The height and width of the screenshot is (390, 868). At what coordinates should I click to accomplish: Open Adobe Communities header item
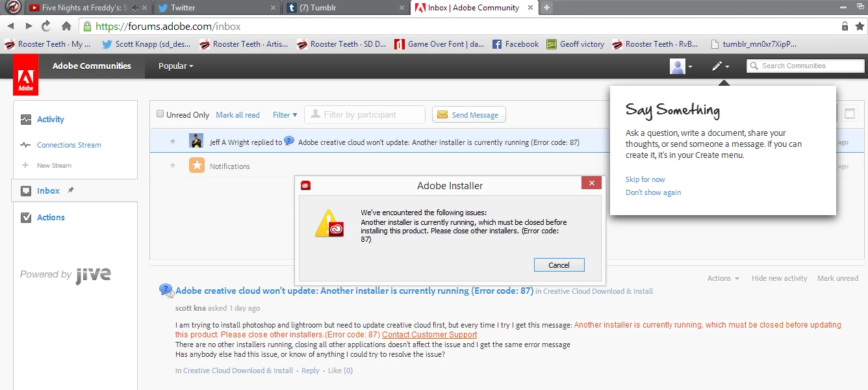92,66
